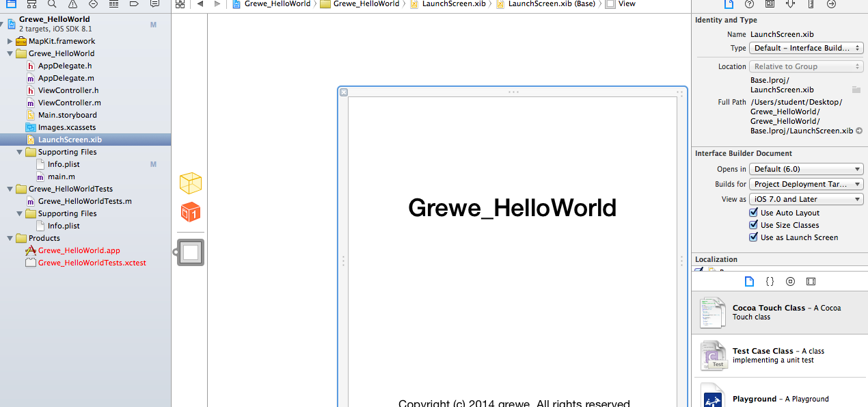
Task: Select the First Responder orange cube
Action: [x=191, y=212]
